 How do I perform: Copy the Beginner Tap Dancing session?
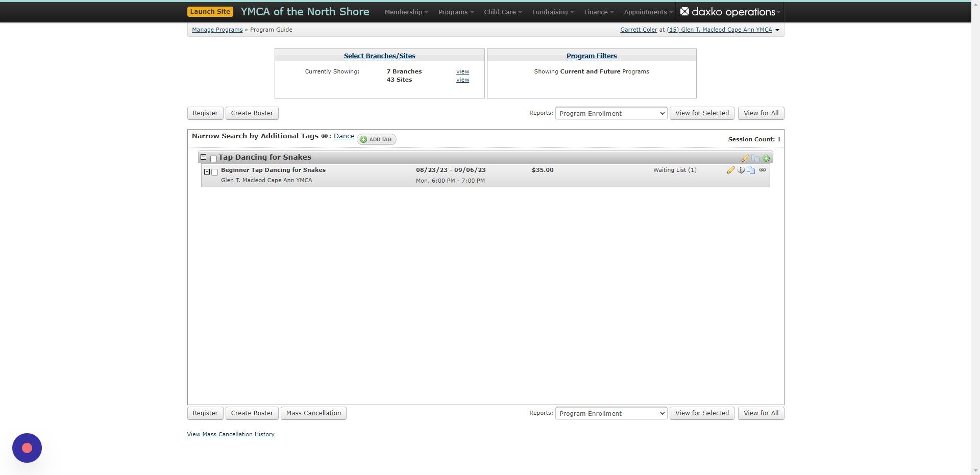tap(751, 170)
